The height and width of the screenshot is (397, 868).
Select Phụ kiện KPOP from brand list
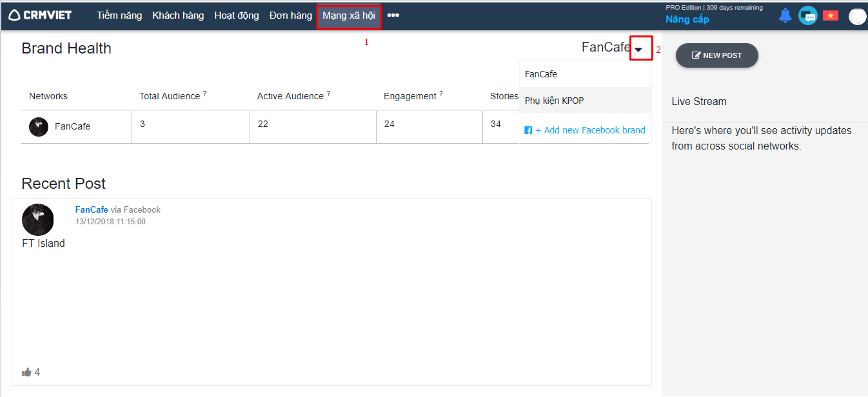[x=555, y=101]
